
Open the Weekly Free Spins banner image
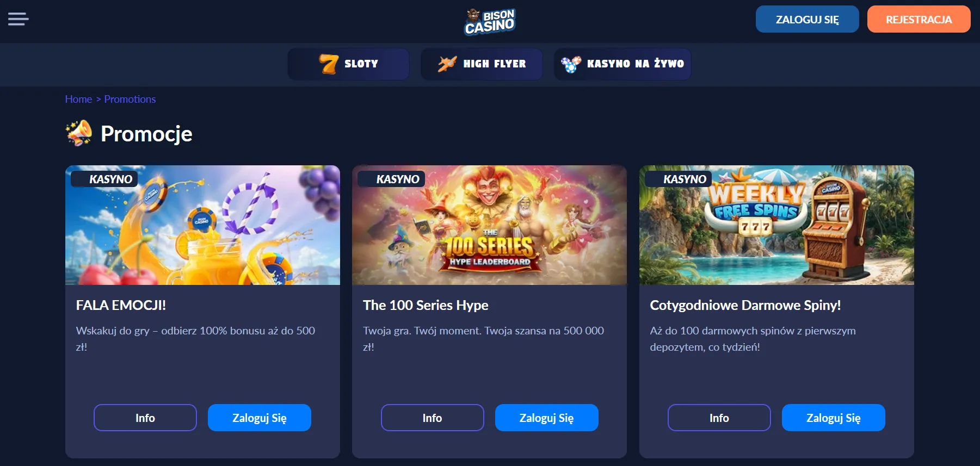[776, 225]
